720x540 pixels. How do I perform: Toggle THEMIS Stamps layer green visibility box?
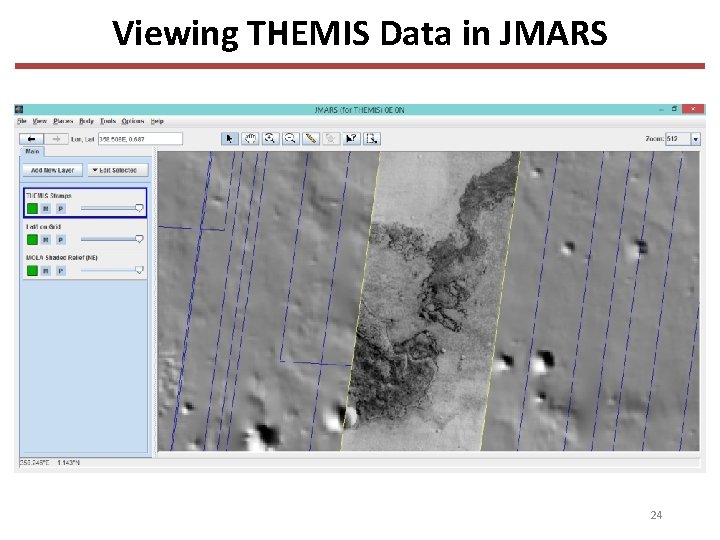click(x=32, y=208)
